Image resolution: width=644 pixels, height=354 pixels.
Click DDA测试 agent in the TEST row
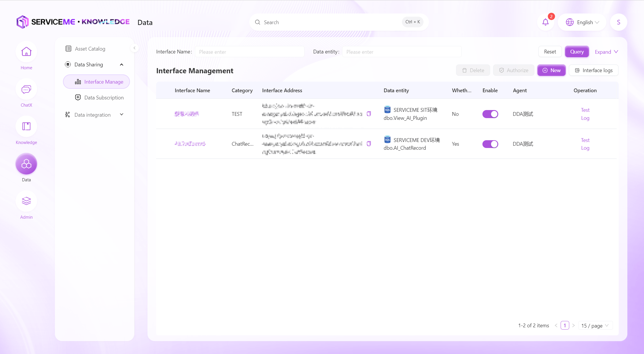click(523, 114)
